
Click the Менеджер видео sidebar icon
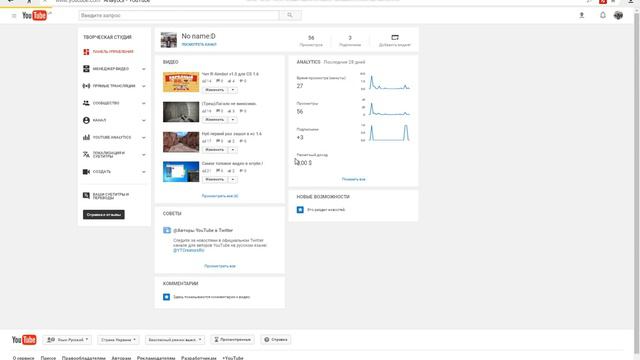(x=86, y=69)
